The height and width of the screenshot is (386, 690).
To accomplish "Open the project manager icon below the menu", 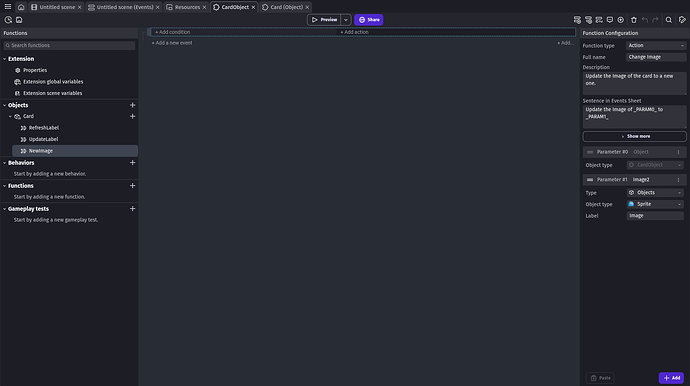I will [x=8, y=20].
